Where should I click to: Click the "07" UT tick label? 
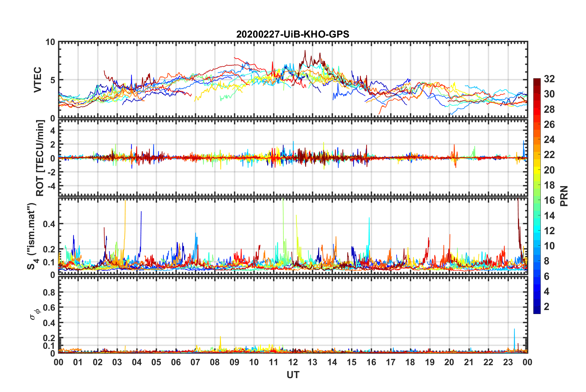tap(195, 362)
